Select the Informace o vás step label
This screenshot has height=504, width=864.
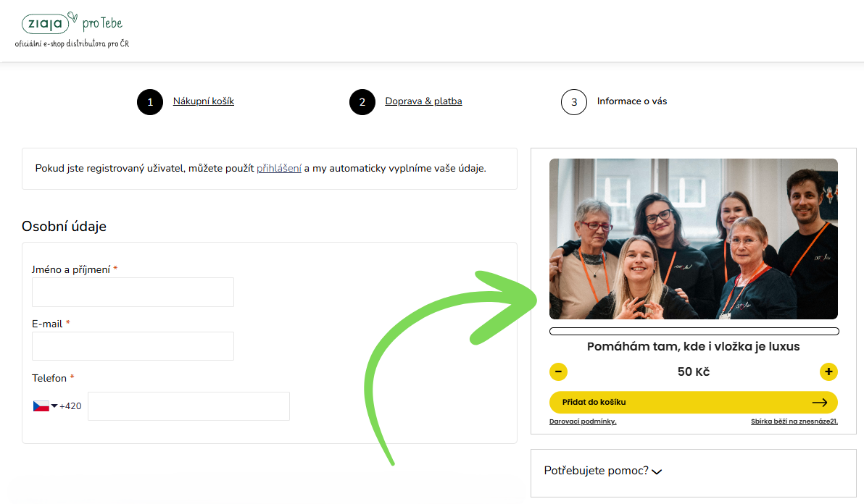(x=632, y=101)
